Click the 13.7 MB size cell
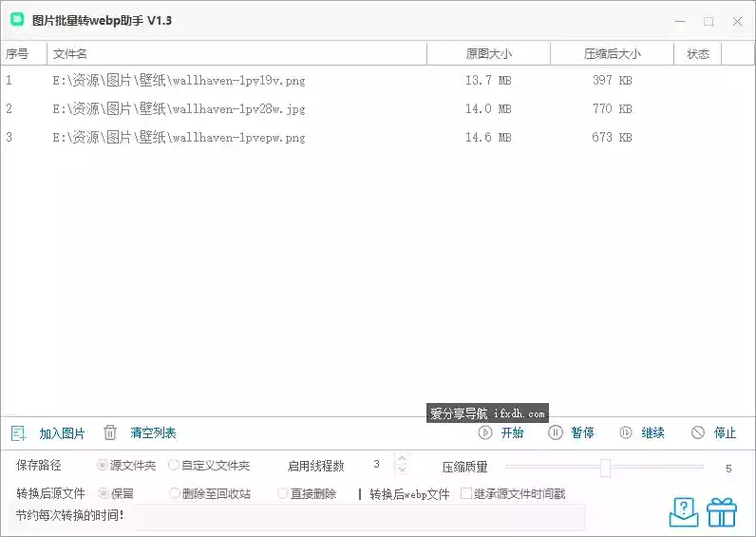Viewport: 756px width, 537px height. [x=488, y=80]
